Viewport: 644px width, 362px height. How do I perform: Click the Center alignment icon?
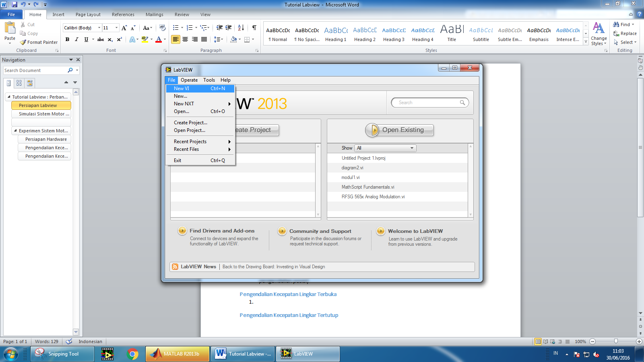pos(185,39)
